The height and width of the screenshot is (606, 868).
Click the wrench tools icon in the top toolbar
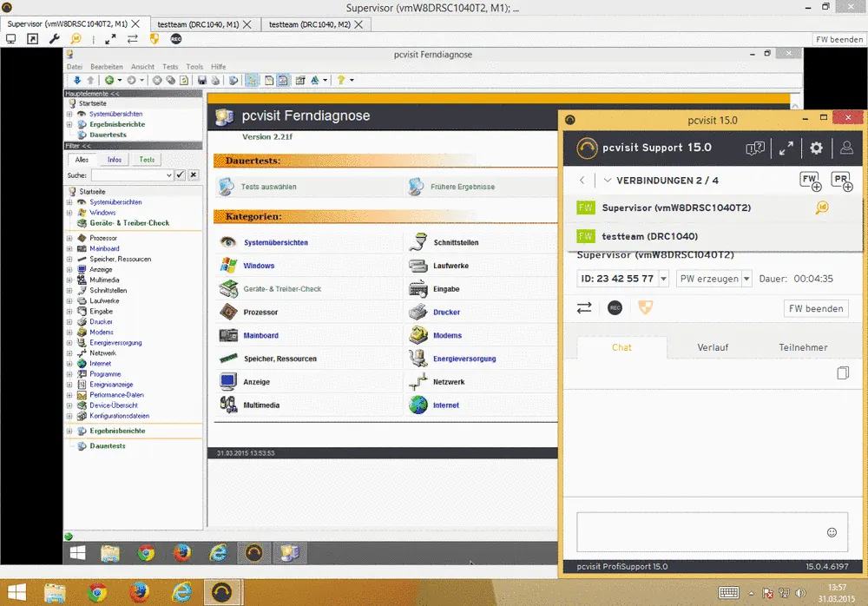(x=54, y=39)
